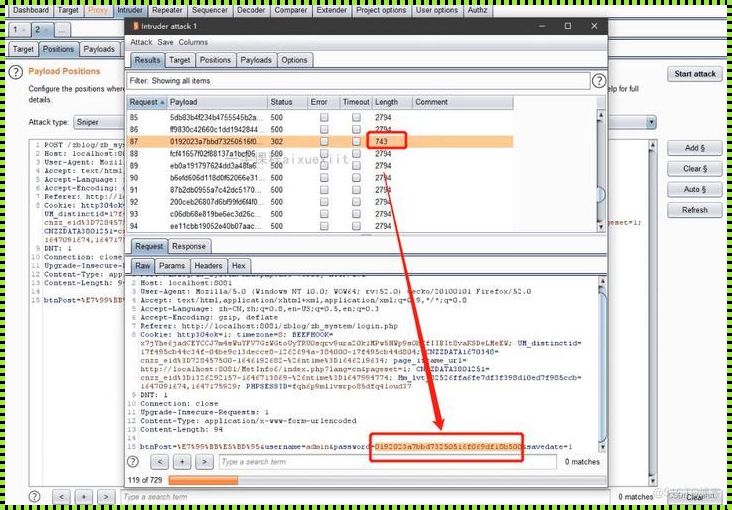Tick Error checkbox for request 93
This screenshot has width=732, height=510.
coord(324,214)
